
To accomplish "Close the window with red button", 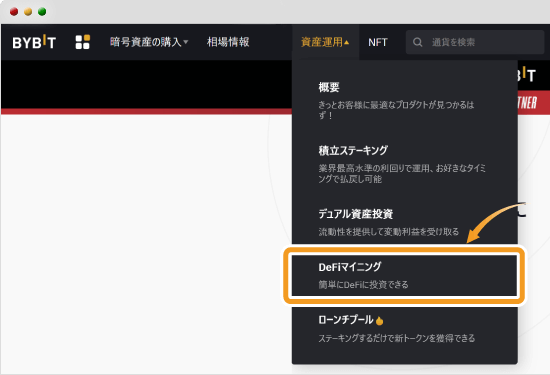I will (x=14, y=12).
